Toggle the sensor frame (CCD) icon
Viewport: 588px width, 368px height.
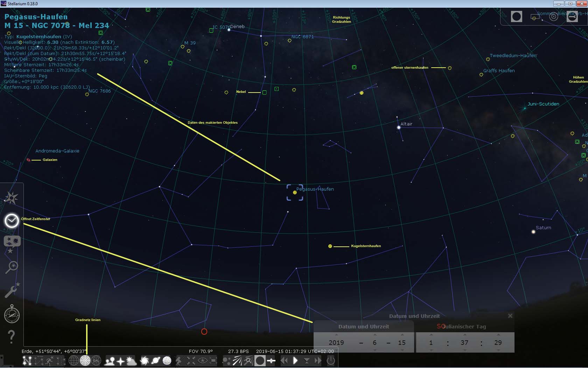coord(535,16)
